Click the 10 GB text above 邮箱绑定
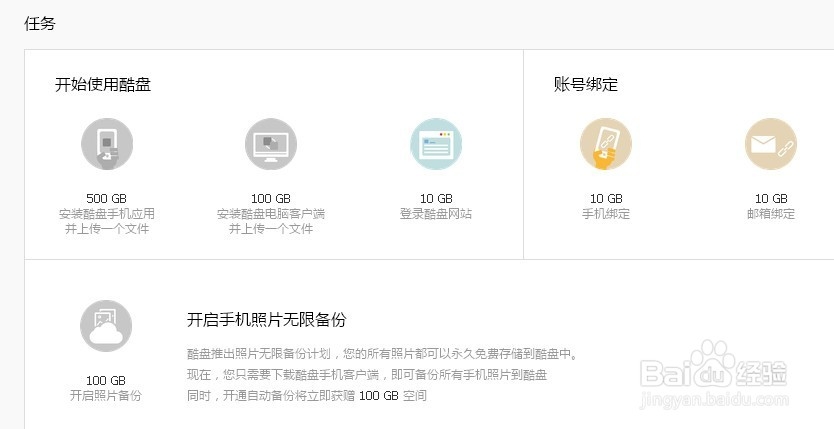 pos(771,199)
